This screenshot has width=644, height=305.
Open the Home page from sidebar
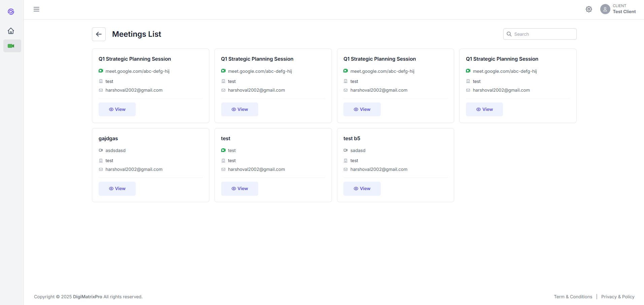(11, 31)
